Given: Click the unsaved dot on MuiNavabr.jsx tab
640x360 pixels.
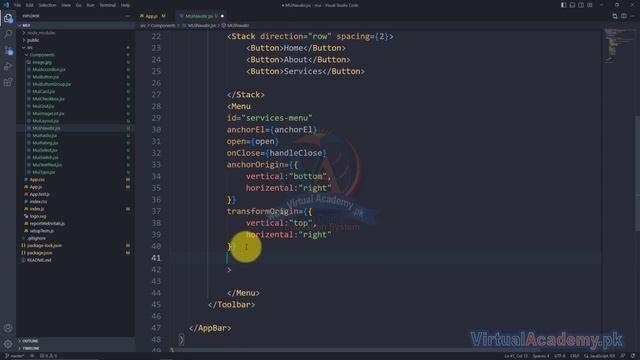Looking at the screenshot, I should click(222, 16).
